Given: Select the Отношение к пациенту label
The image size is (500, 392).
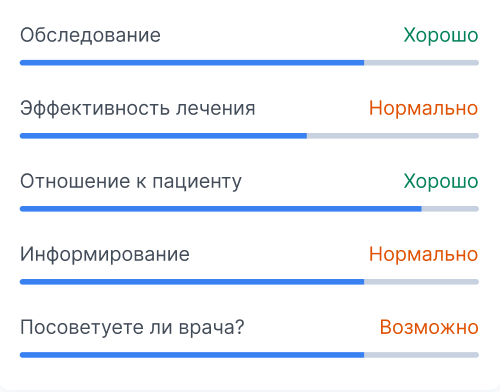Looking at the screenshot, I should coord(131,182).
